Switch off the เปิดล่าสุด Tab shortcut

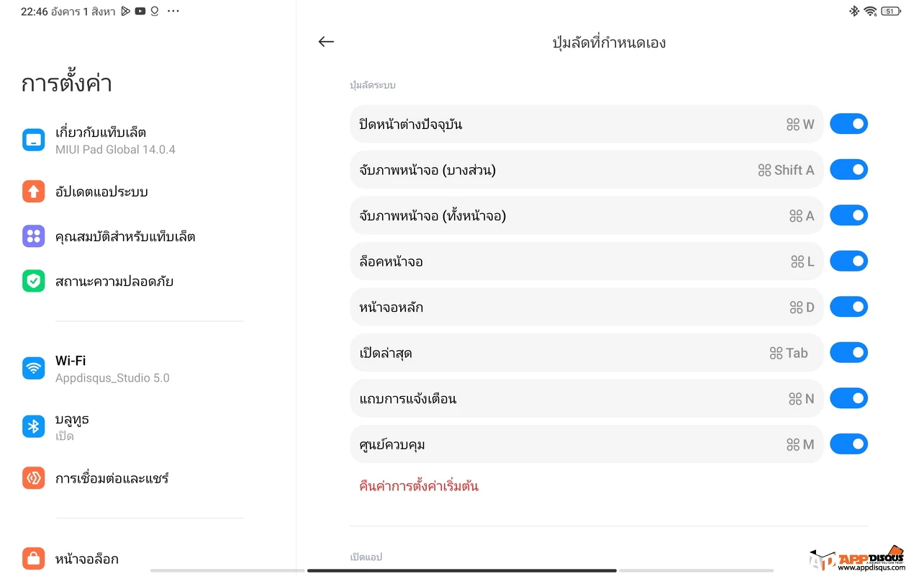coord(848,352)
